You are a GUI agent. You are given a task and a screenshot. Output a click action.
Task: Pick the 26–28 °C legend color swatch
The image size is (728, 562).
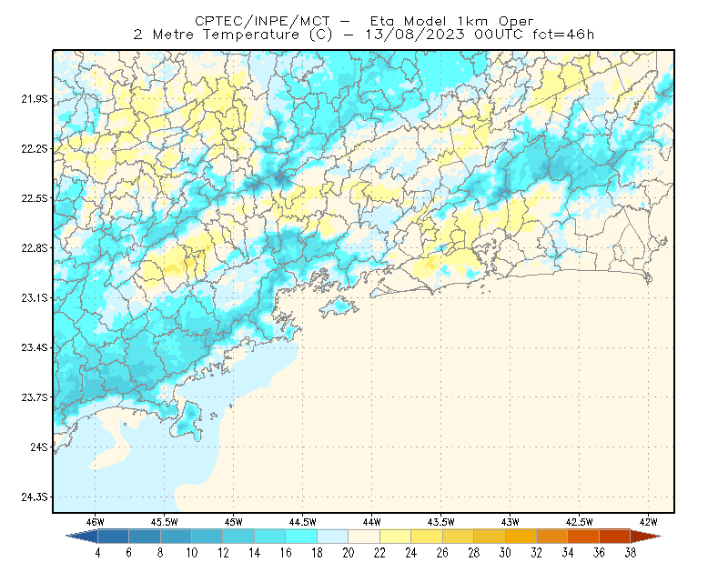459,536
